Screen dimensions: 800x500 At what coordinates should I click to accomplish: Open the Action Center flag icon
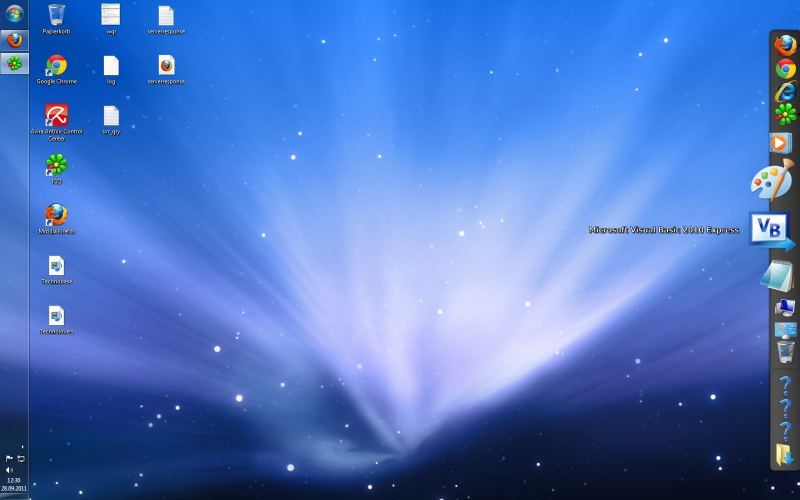tap(9, 458)
